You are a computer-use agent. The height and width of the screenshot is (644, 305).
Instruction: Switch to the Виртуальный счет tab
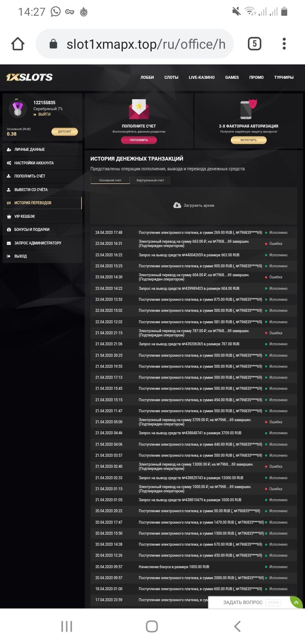pyautogui.click(x=151, y=180)
